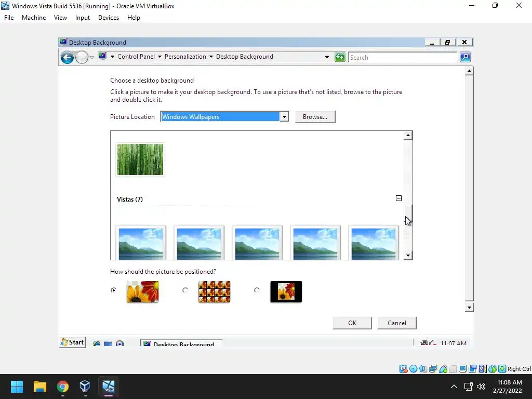Open host volume tray icon

pos(481,387)
